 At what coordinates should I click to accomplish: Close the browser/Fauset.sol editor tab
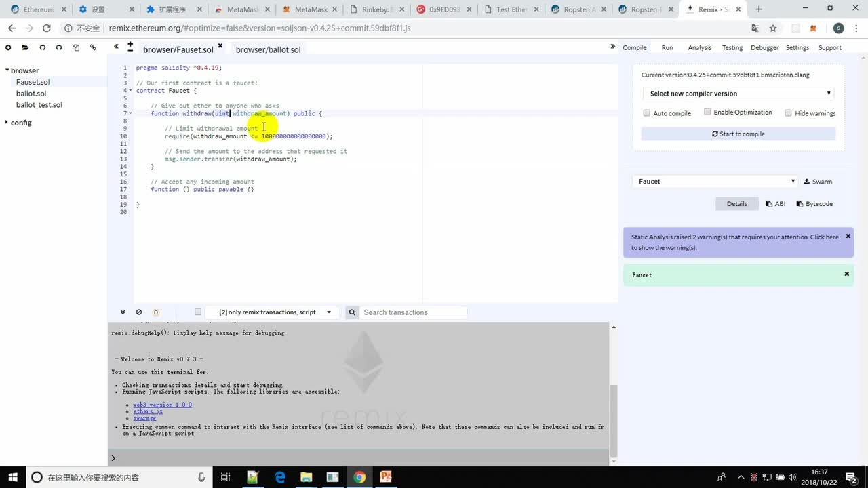(220, 46)
